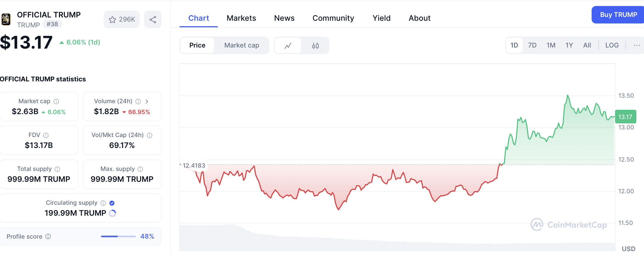Switch to candlestick chart icon
This screenshot has height=255, width=644.
pyautogui.click(x=315, y=46)
